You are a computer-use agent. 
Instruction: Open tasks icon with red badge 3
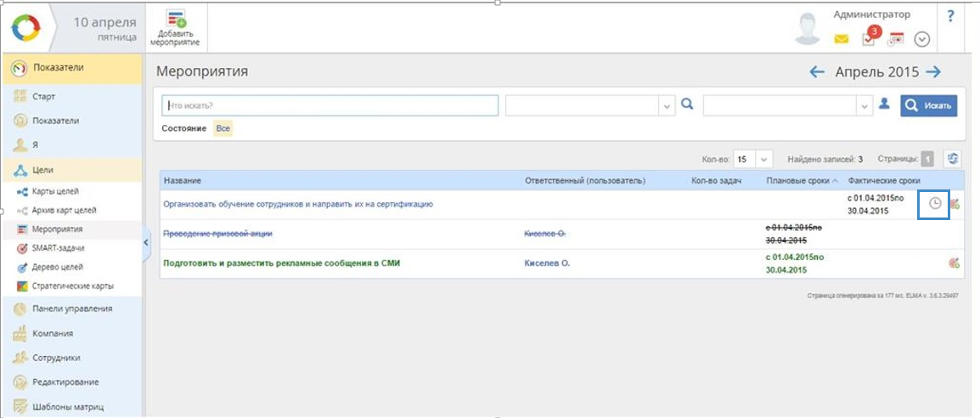tap(869, 38)
